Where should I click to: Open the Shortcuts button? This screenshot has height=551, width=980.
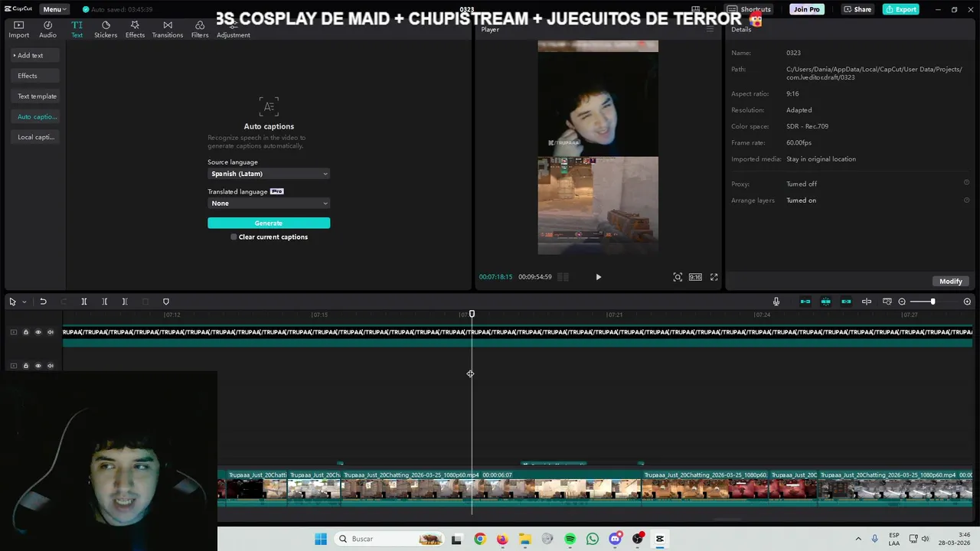[x=750, y=9]
